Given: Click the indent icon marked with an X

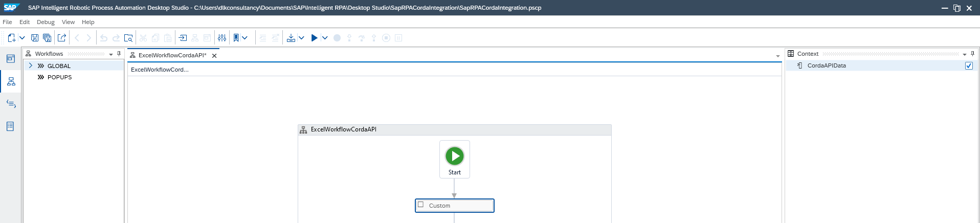Looking at the screenshot, I should [x=275, y=38].
